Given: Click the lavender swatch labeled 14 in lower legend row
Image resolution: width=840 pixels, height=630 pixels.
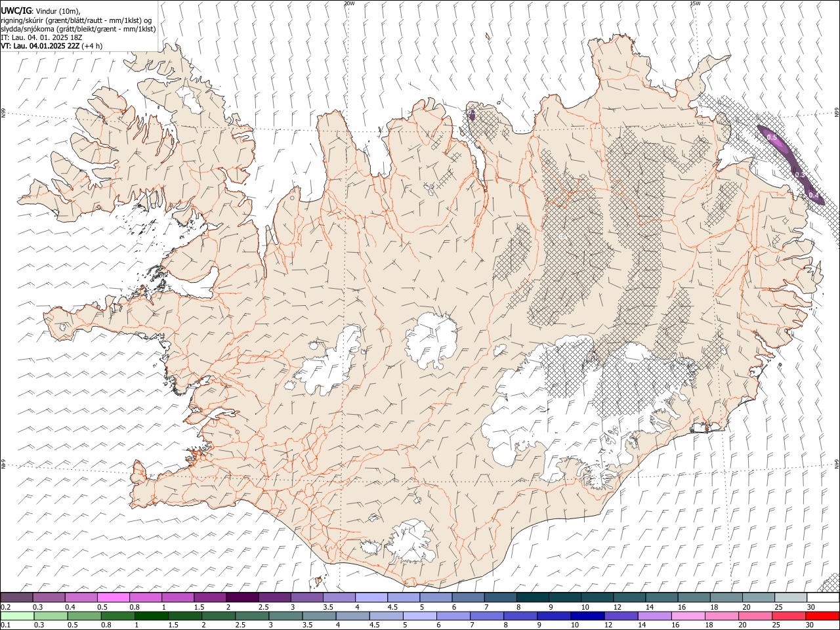Looking at the screenshot, I should point(656,616).
